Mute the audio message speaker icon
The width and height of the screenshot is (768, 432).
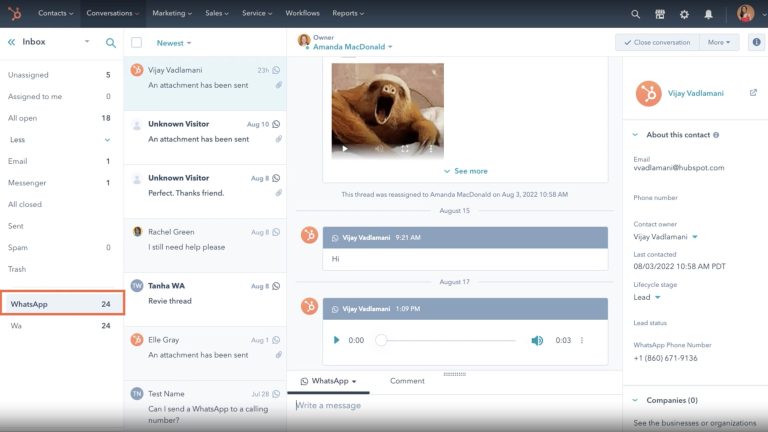pyautogui.click(x=537, y=340)
